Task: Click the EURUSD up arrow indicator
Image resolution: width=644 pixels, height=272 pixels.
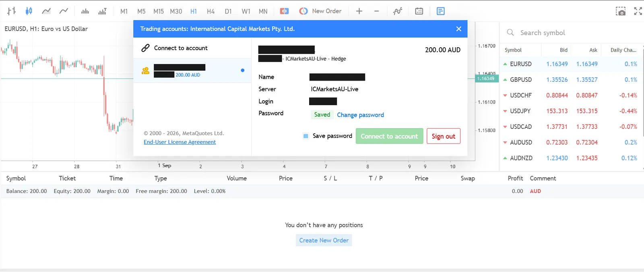Action: [505, 64]
